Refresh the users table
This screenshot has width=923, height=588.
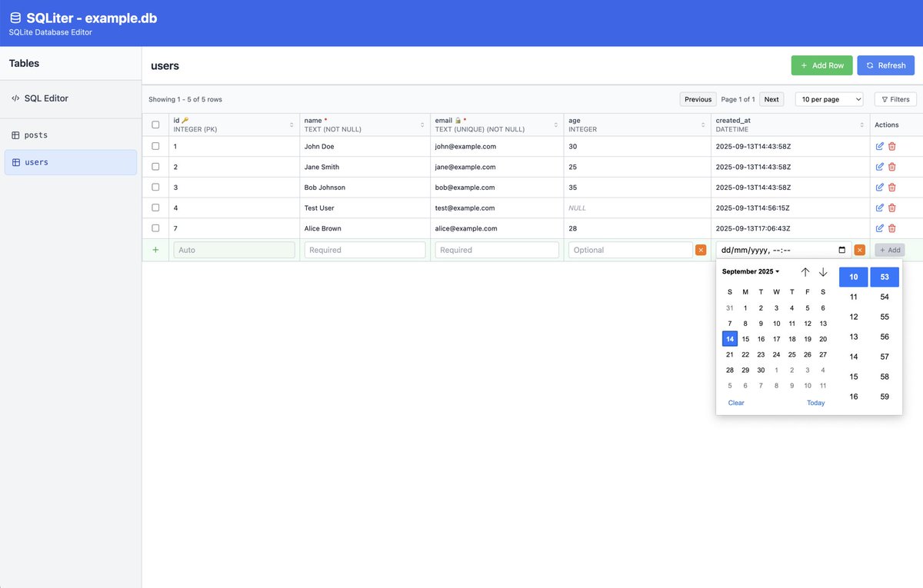click(886, 65)
